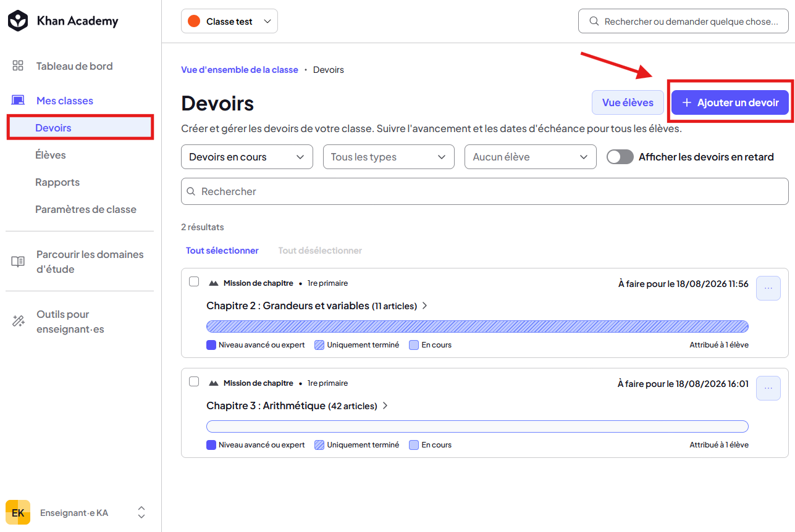Click the orange Classe test color dot

(x=194, y=21)
